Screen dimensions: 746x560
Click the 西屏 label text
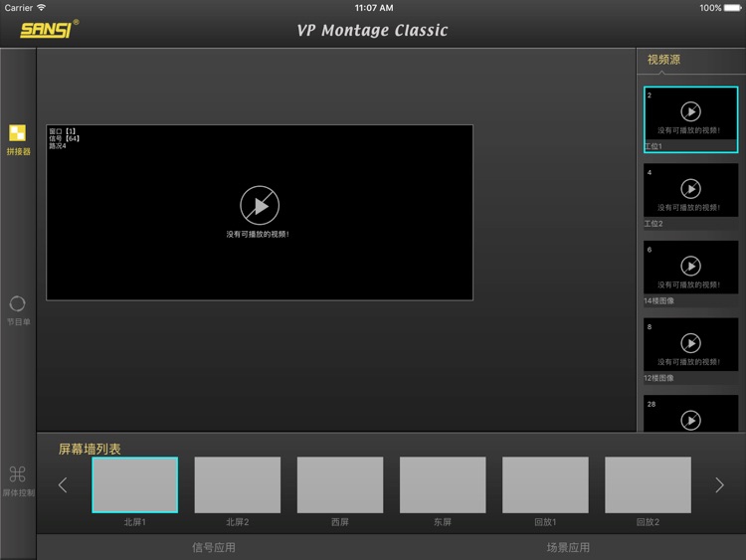click(340, 522)
